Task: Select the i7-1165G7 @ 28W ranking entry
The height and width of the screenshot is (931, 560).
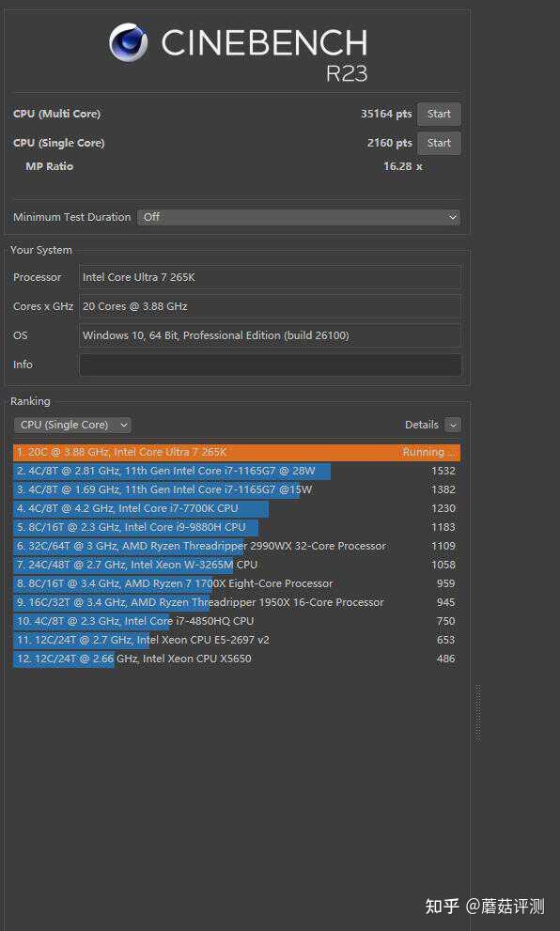Action: tap(237, 472)
